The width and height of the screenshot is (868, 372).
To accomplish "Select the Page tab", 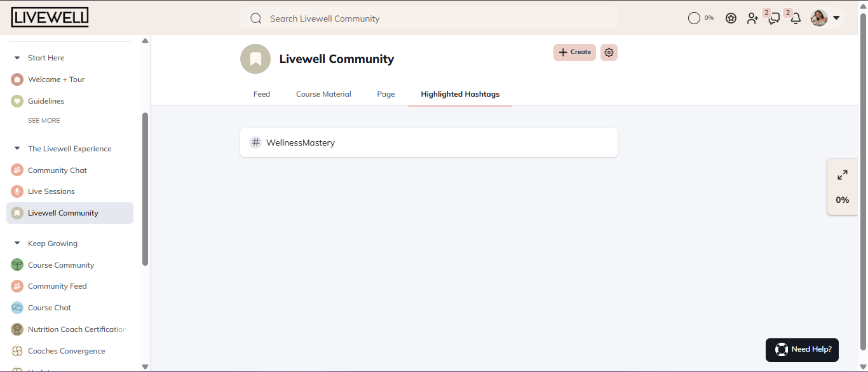I will pos(386,94).
